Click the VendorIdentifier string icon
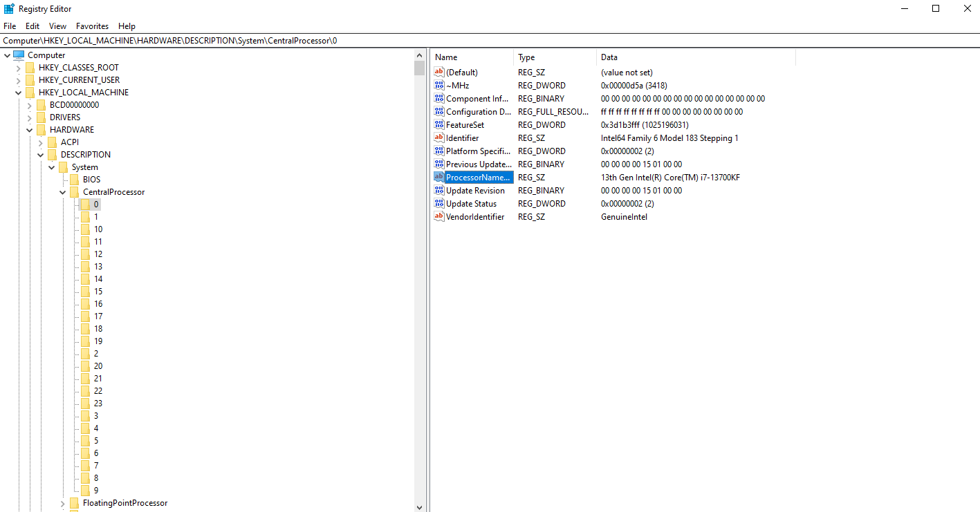The width and height of the screenshot is (980, 512). [438, 216]
